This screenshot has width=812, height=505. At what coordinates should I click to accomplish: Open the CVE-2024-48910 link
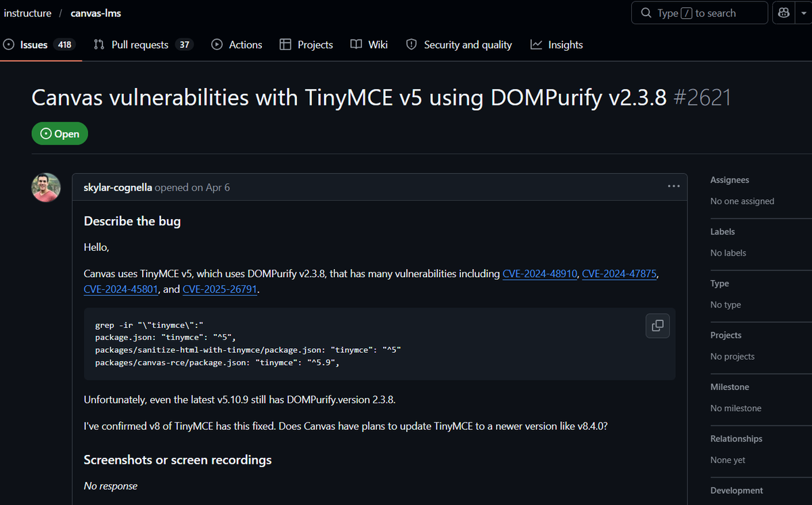click(540, 274)
